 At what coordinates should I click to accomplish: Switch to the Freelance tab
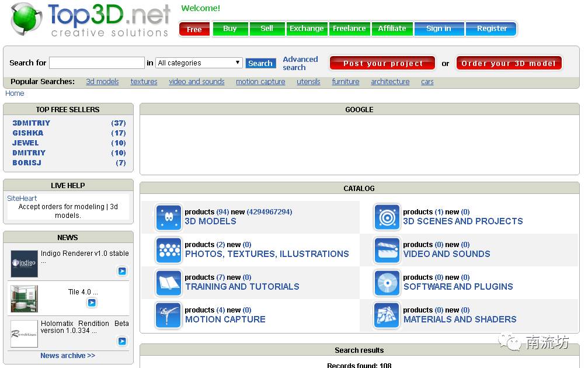tap(349, 29)
